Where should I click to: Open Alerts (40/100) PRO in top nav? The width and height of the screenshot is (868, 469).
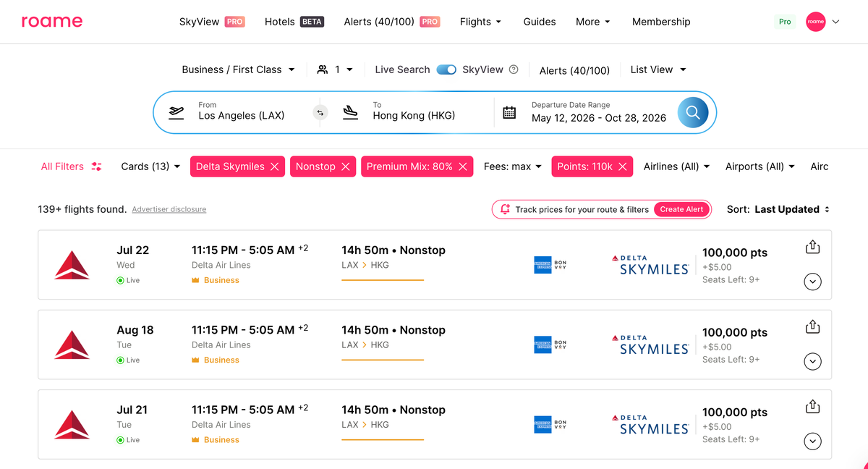(392, 22)
